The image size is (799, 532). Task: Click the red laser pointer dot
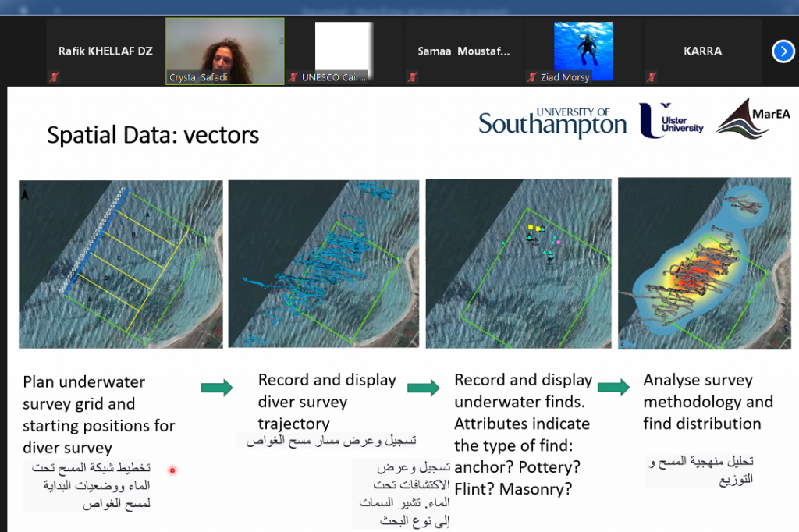tap(172, 470)
